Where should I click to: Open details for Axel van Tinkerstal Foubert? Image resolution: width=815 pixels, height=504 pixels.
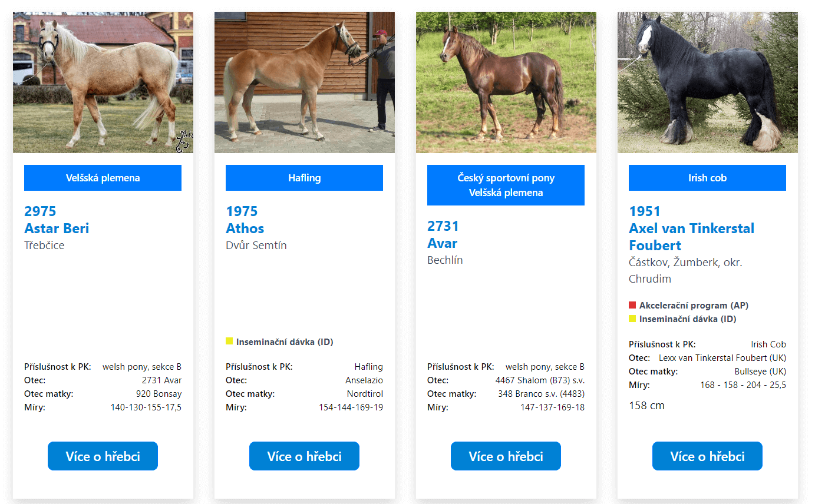[707, 456]
